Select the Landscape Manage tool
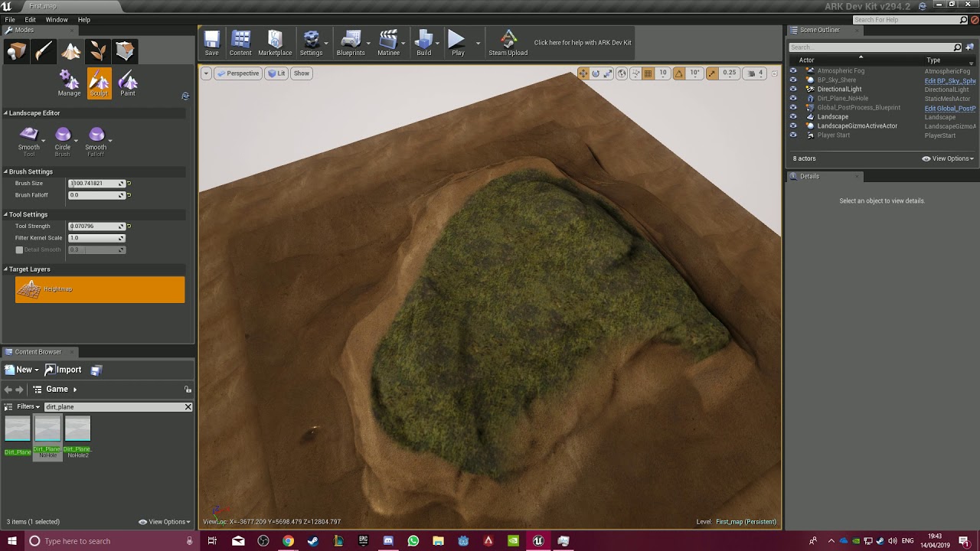Screen dimensions: 980x551 [x=69, y=83]
